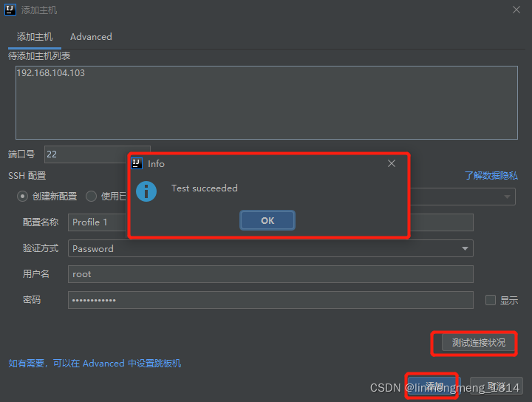The image size is (532, 402).
Task: Click the host list text area
Action: tap(267, 103)
